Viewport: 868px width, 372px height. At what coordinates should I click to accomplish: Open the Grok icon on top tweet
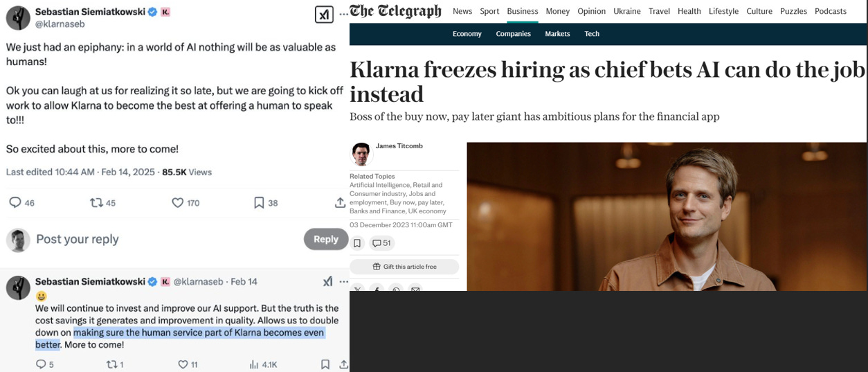click(324, 15)
